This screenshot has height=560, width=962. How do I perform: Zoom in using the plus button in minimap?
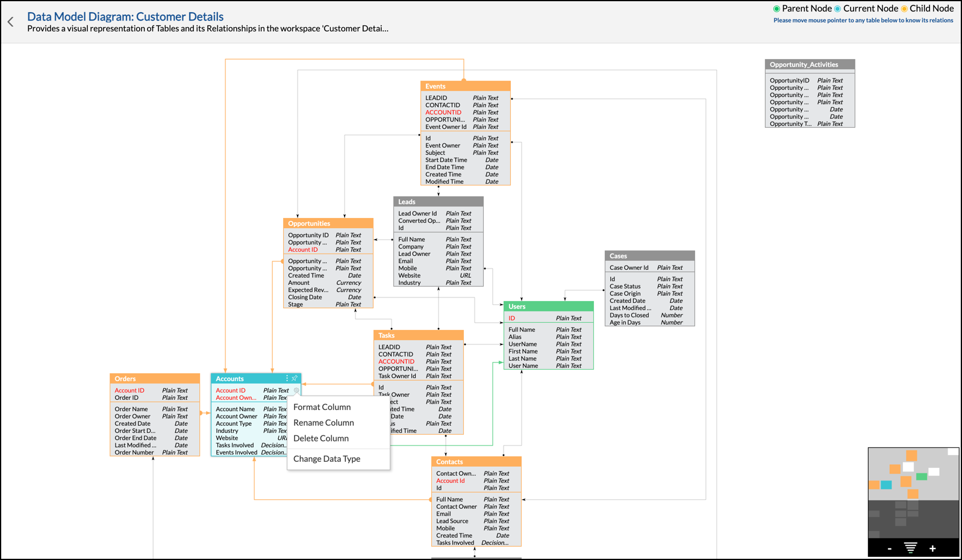point(932,548)
